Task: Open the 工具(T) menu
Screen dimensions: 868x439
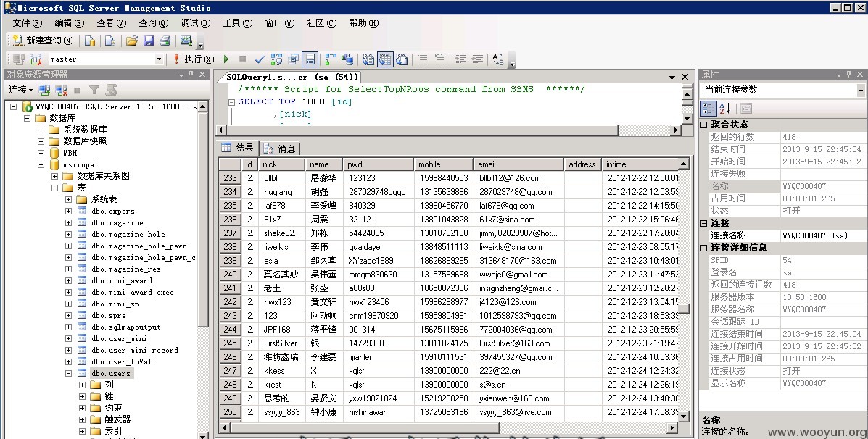Action: pos(237,23)
